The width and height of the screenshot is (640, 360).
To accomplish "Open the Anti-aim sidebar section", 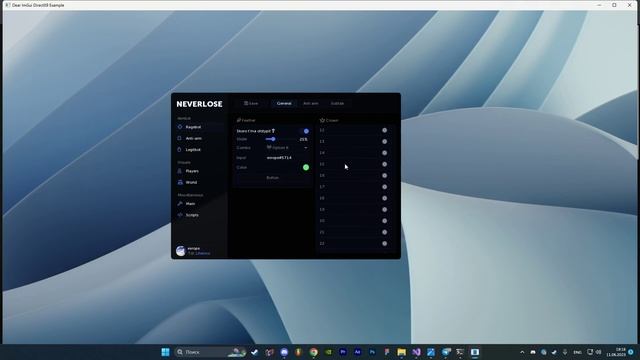I will 199,138.
